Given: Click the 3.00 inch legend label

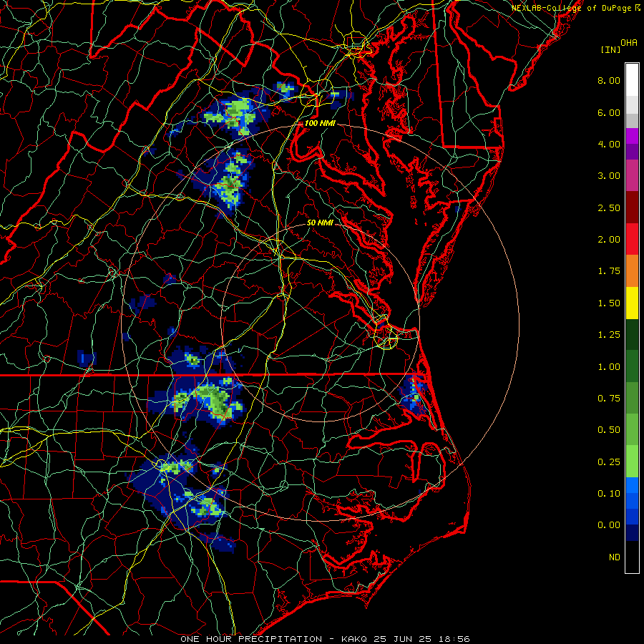Looking at the screenshot, I should coord(609,176).
